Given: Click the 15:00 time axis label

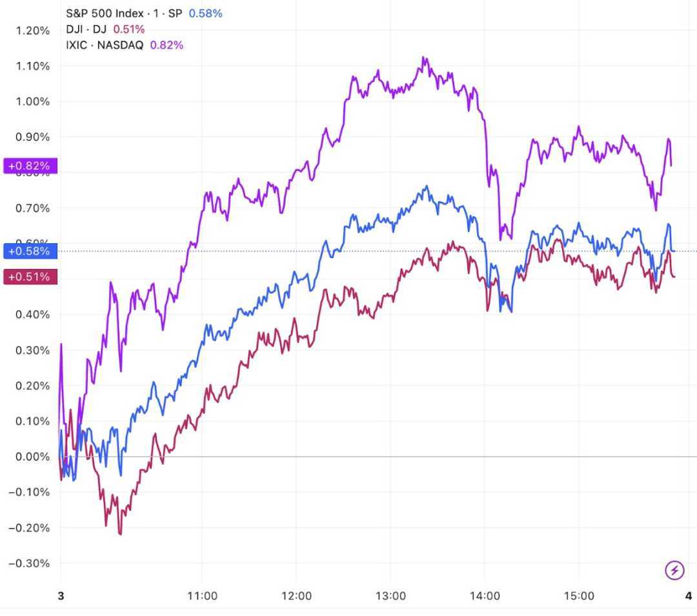Looking at the screenshot, I should click(579, 595).
